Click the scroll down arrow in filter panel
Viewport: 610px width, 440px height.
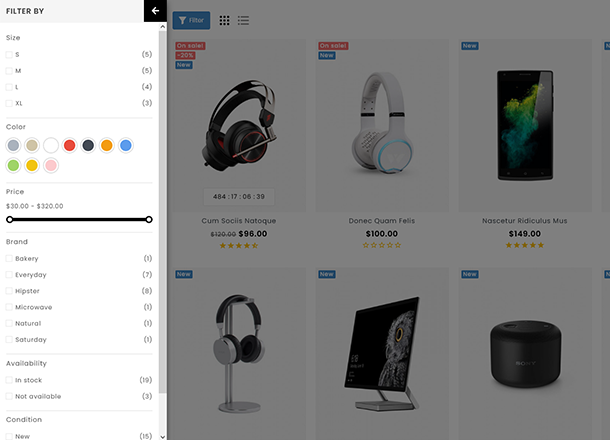[x=163, y=436]
